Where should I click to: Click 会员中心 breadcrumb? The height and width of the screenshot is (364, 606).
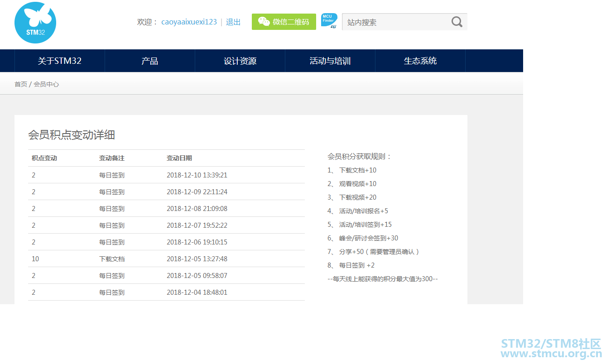[46, 84]
